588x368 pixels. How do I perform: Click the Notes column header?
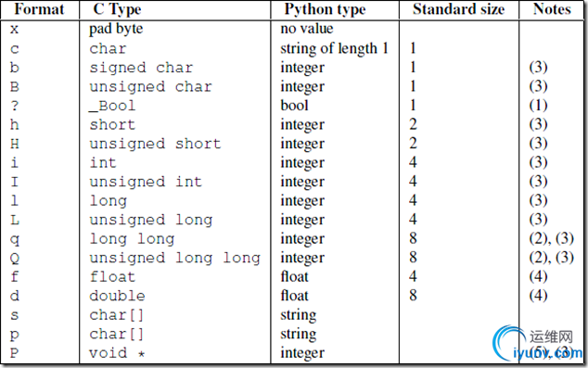(x=552, y=9)
